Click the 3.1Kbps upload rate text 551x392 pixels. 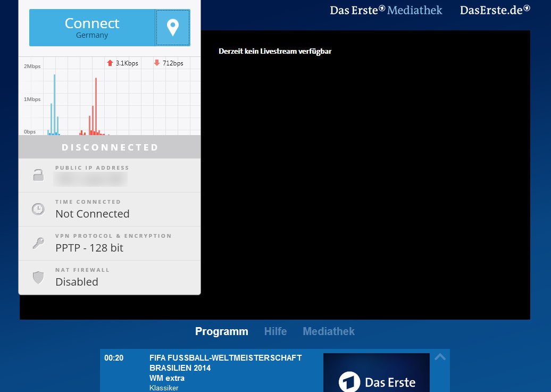point(127,63)
